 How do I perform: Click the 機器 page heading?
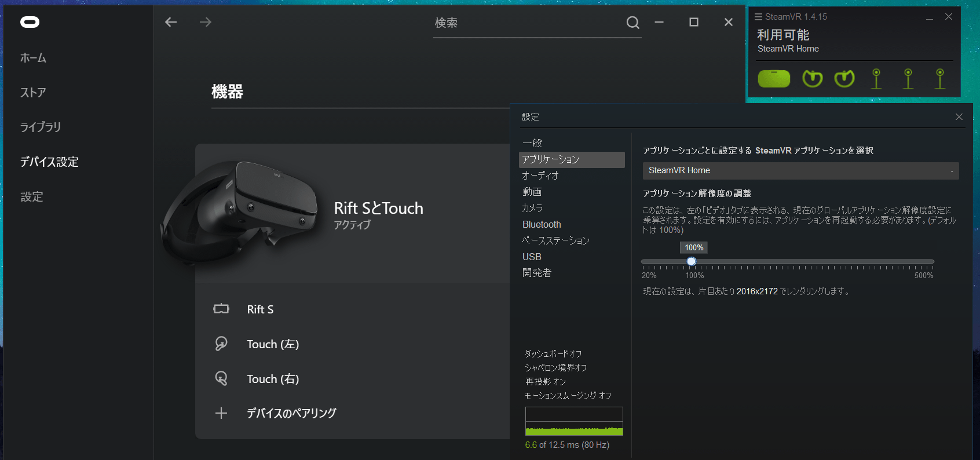pyautogui.click(x=227, y=92)
